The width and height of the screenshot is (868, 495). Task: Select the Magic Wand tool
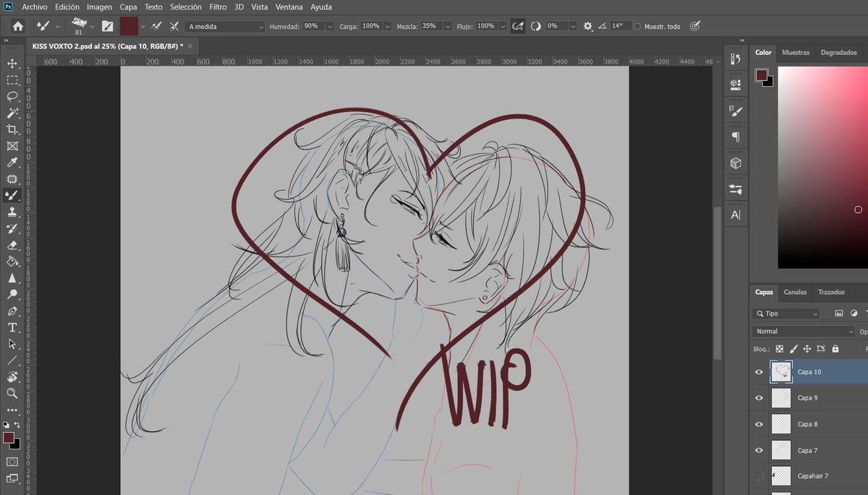(x=12, y=113)
